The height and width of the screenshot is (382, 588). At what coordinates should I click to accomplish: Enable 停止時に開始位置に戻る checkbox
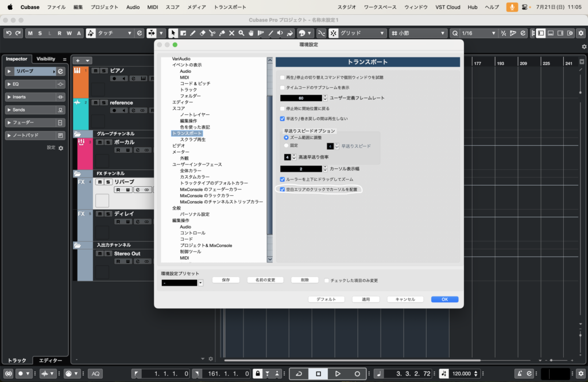(x=283, y=108)
